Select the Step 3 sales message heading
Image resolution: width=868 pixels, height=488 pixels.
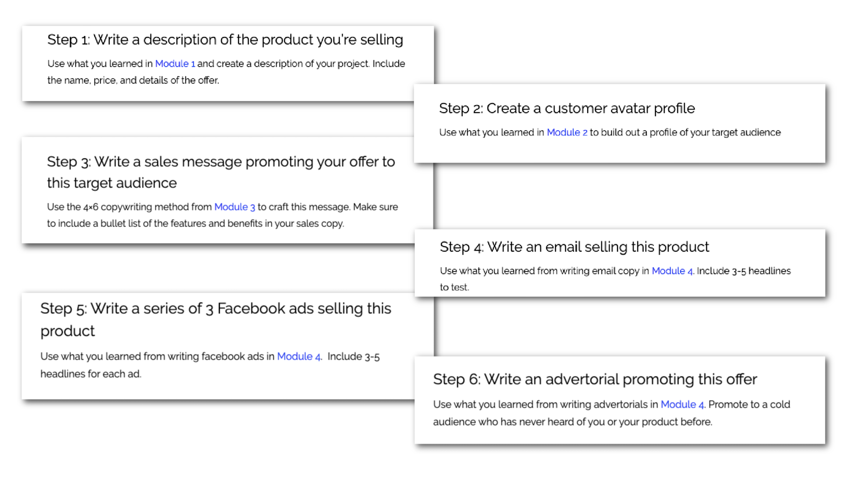(221, 172)
